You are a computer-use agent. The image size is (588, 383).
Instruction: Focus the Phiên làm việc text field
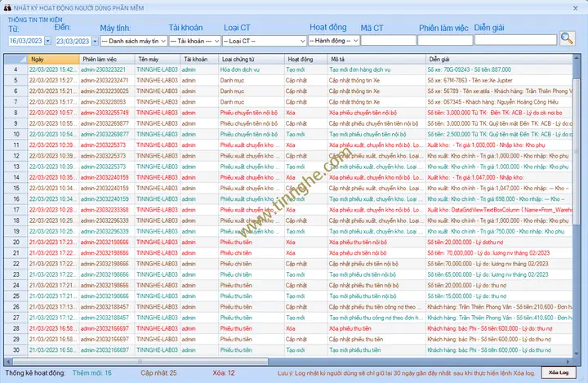click(445, 40)
